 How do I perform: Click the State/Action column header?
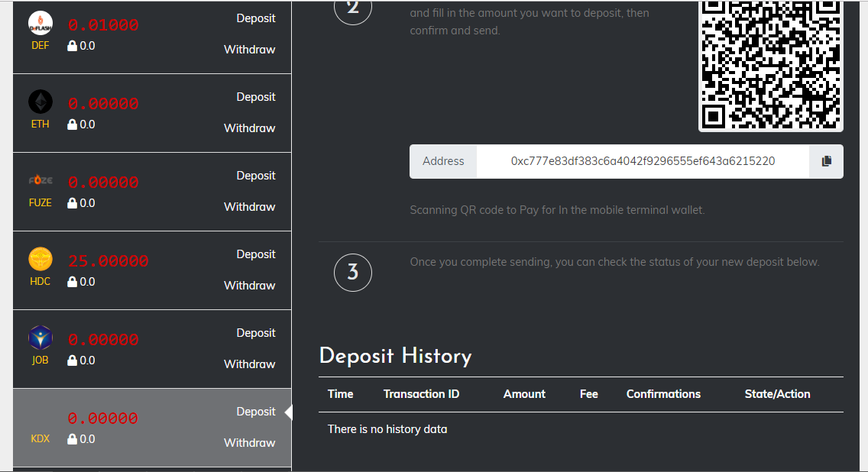777,394
